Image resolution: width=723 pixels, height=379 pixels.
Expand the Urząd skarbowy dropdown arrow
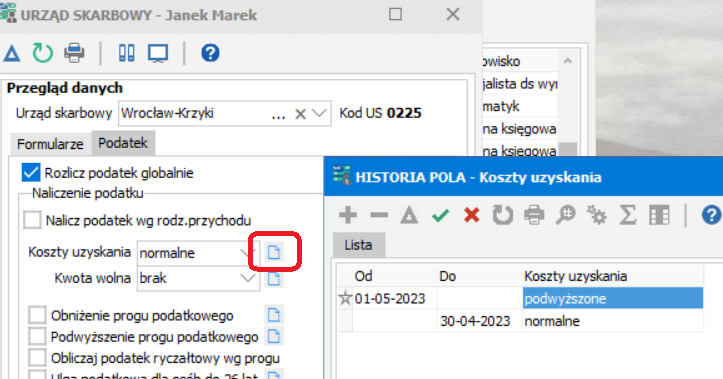pyautogui.click(x=320, y=113)
